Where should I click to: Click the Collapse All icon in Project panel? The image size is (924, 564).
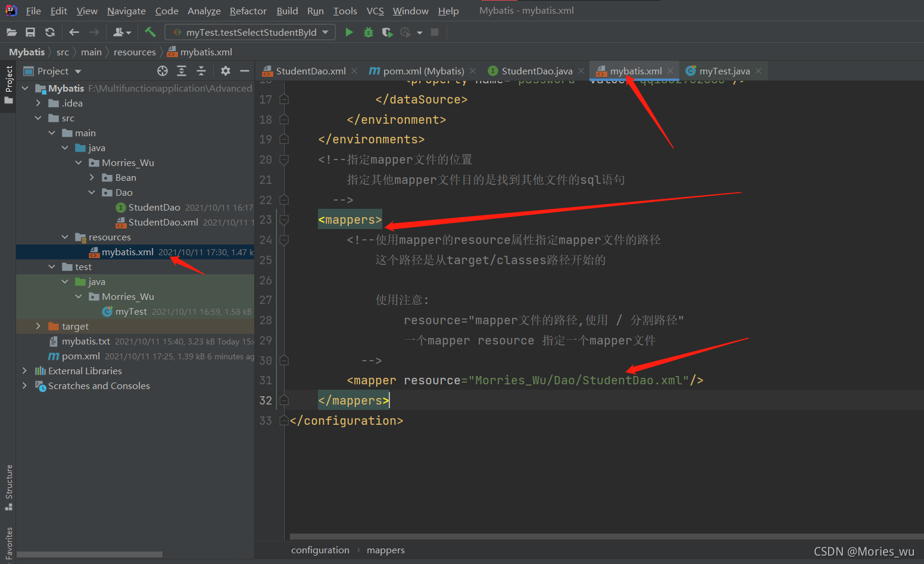[201, 71]
